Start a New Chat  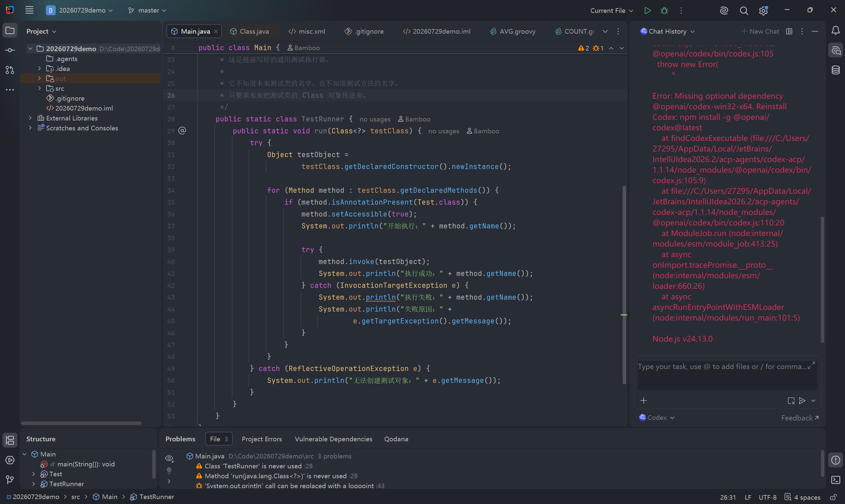click(760, 31)
